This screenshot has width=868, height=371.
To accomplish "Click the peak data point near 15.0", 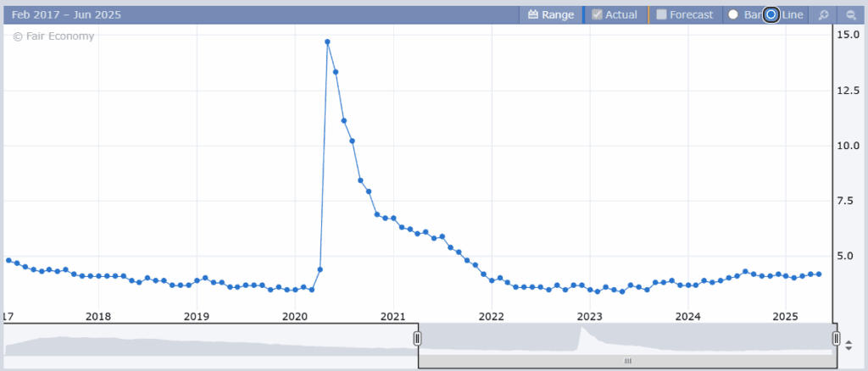I will pyautogui.click(x=327, y=42).
